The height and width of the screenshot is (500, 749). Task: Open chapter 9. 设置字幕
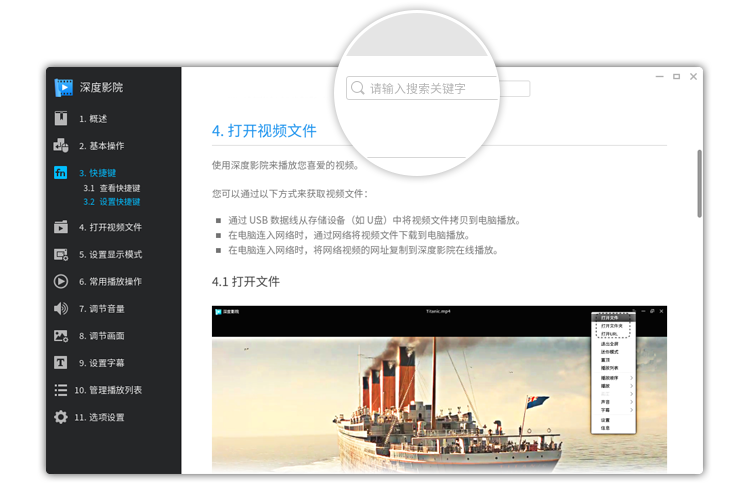102,363
